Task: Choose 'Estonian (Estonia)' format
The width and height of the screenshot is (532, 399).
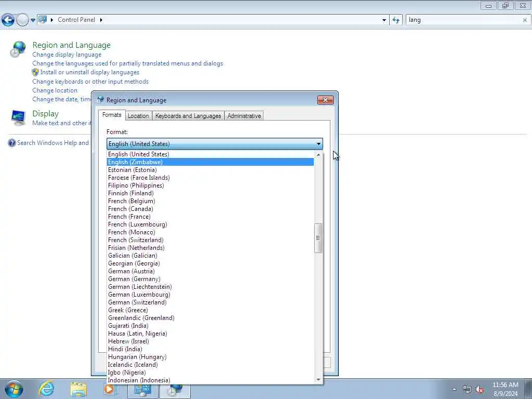Action: [x=210, y=170]
